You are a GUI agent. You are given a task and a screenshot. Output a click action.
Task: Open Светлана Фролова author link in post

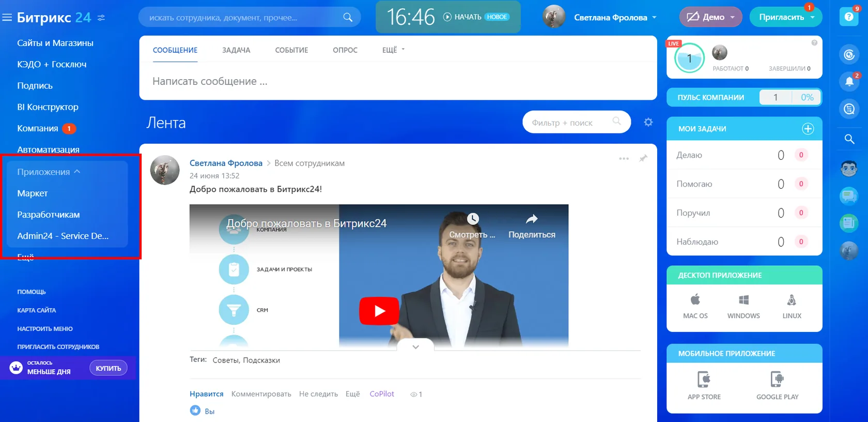[x=226, y=163]
